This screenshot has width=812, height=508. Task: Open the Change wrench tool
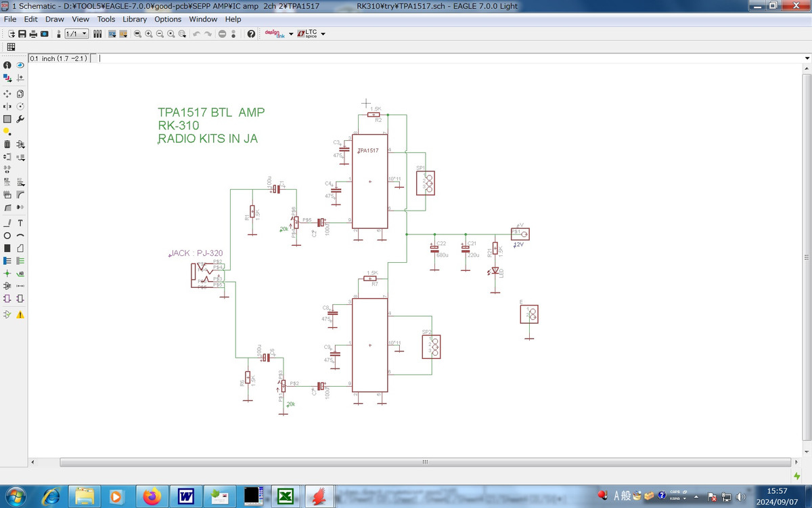pos(20,119)
